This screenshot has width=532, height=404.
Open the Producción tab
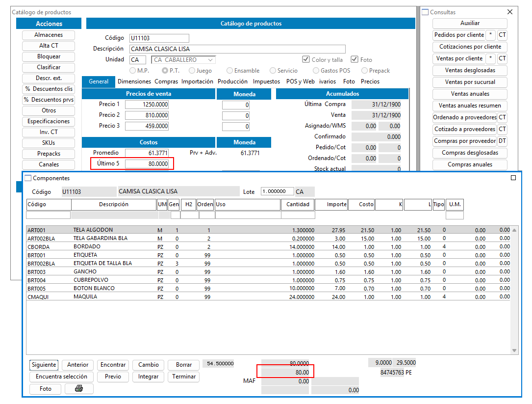pos(232,81)
